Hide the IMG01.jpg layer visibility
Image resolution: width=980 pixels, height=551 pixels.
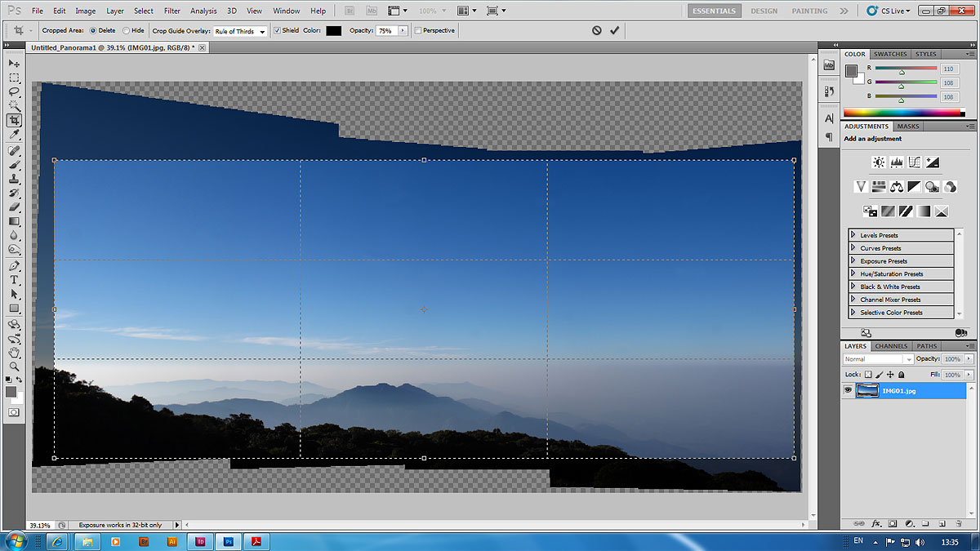coord(847,391)
